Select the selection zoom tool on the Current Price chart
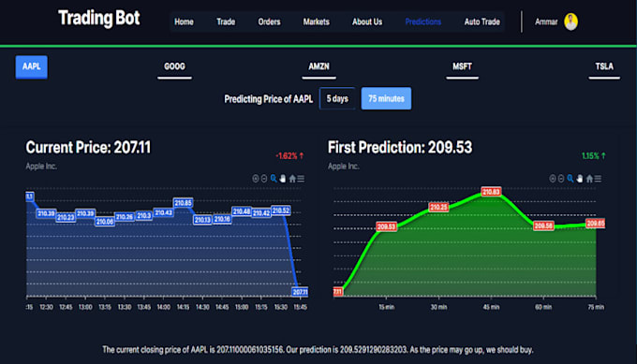This screenshot has height=364, width=637. click(x=274, y=179)
